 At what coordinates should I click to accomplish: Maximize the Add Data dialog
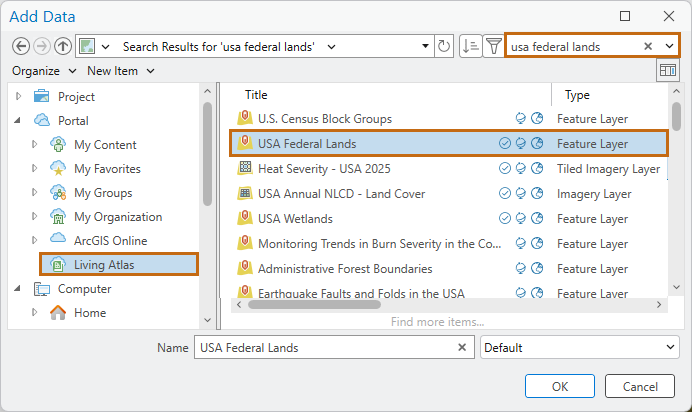625,16
